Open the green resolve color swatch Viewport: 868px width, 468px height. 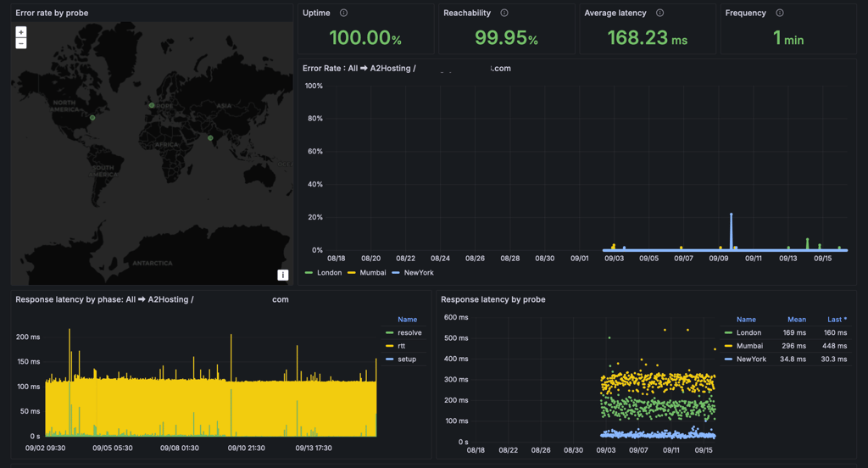tap(389, 333)
